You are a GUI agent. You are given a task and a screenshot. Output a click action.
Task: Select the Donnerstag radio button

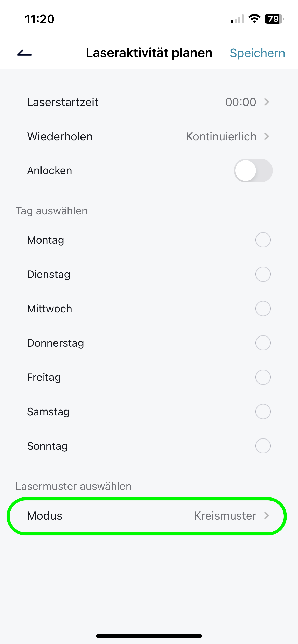coord(263,343)
